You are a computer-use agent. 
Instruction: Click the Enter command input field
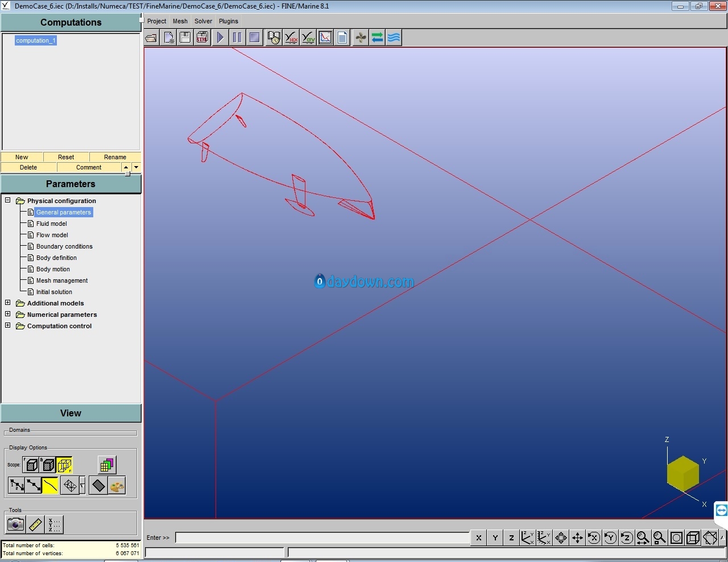(x=322, y=538)
